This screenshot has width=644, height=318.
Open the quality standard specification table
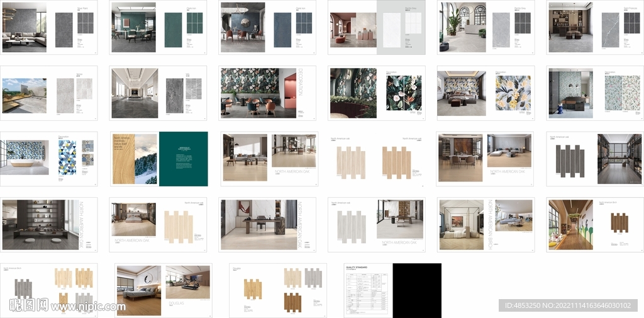coord(367,293)
